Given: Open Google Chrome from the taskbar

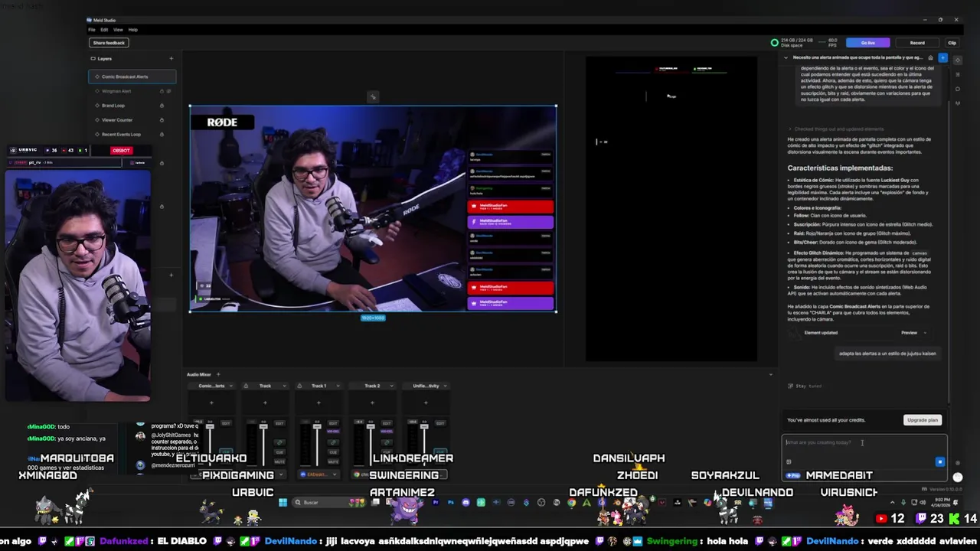Looking at the screenshot, I should (572, 503).
